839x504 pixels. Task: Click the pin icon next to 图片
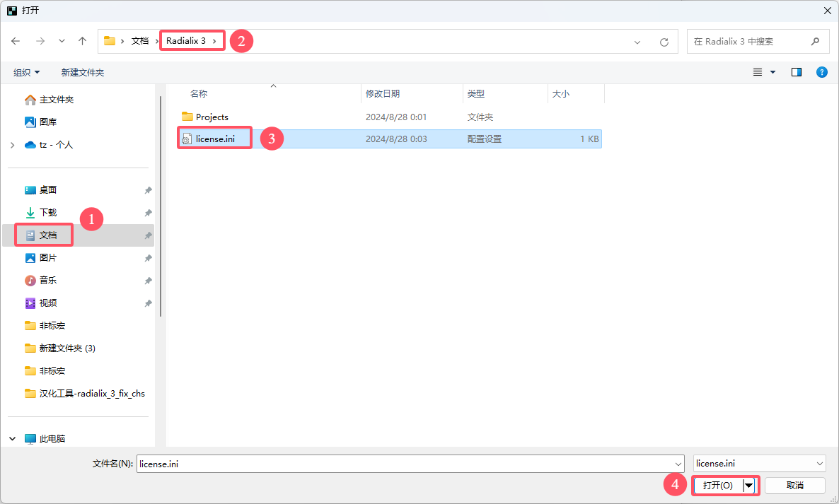pos(149,258)
